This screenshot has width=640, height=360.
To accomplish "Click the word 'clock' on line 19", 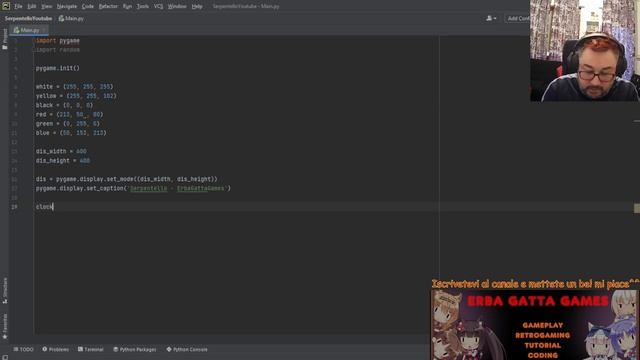I will tap(44, 207).
